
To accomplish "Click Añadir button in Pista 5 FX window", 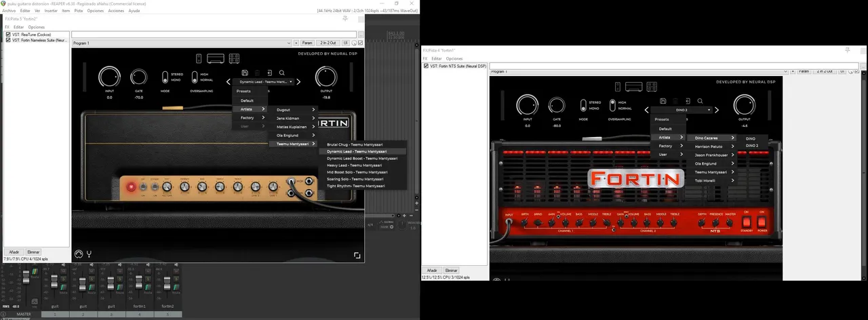I will [15, 252].
